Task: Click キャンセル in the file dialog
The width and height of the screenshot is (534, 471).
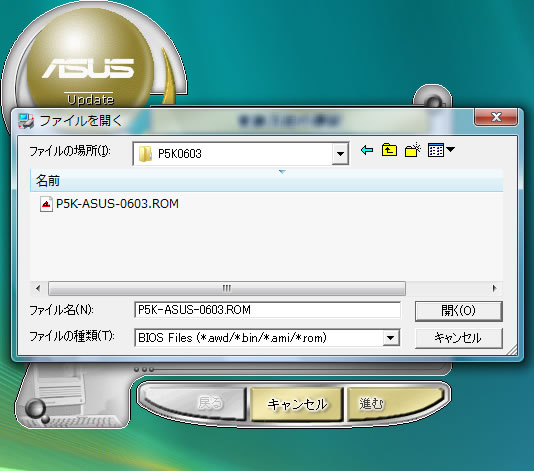Action: pyautogui.click(x=458, y=338)
